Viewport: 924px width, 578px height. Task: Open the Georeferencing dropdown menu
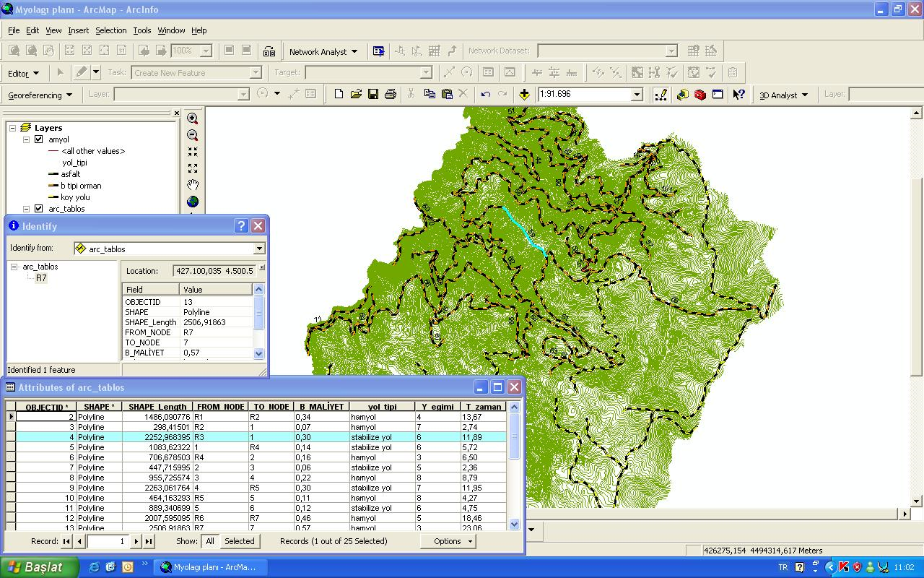(40, 95)
